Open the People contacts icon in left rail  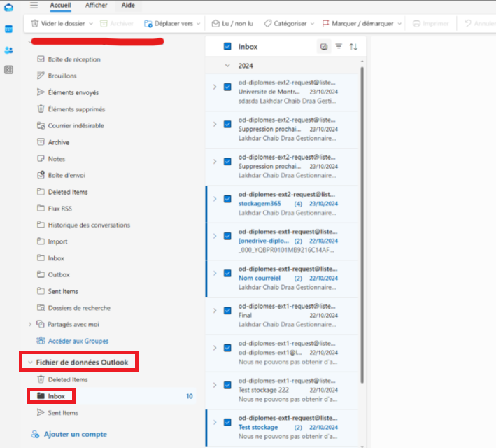click(8, 50)
